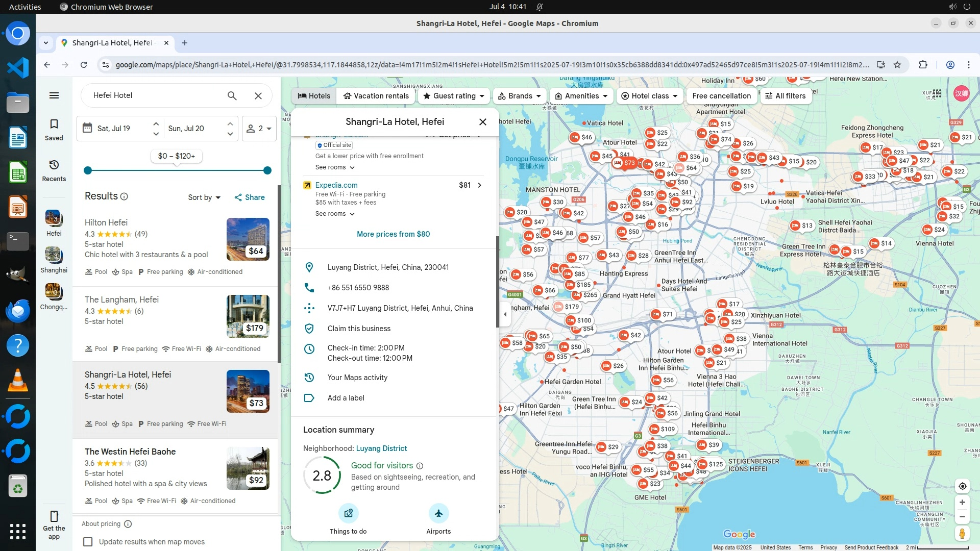Toggle the Vacation rentals filter chip
This screenshot has width=980, height=551.
(x=376, y=96)
